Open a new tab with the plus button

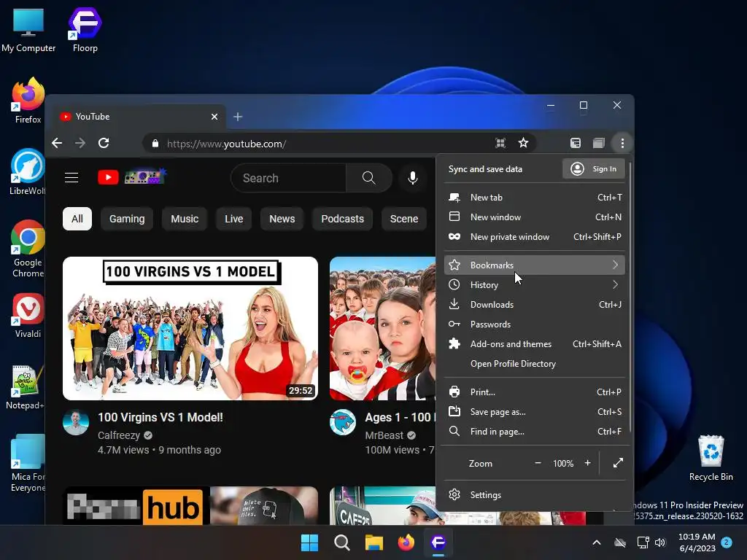pos(238,117)
